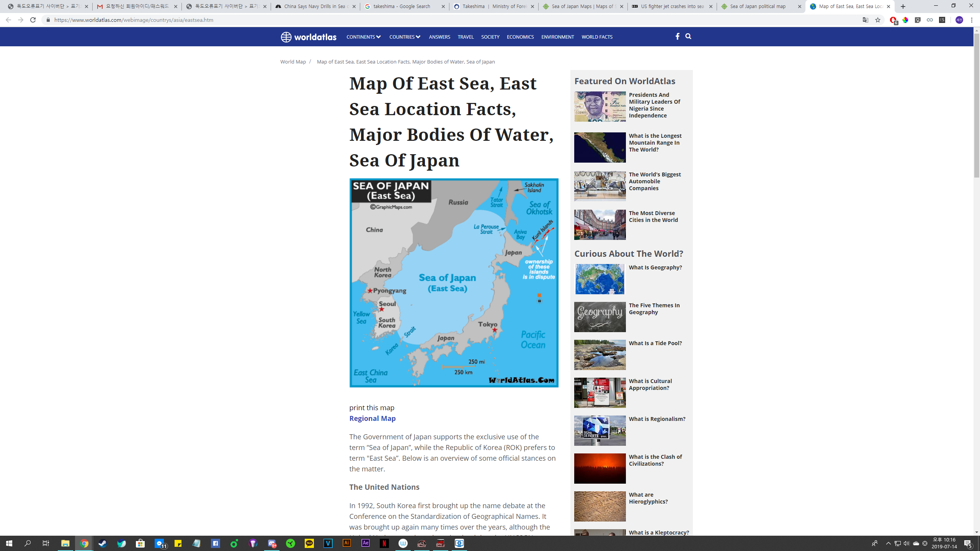Open Adobe Illustrator from taskbar
This screenshot has width=980, height=551.
tap(346, 543)
